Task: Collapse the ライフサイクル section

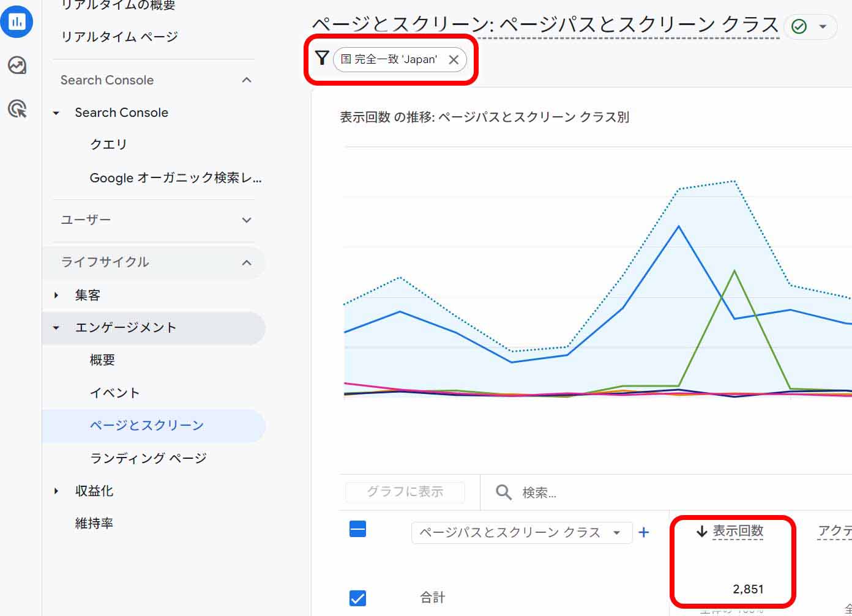Action: pos(247,262)
